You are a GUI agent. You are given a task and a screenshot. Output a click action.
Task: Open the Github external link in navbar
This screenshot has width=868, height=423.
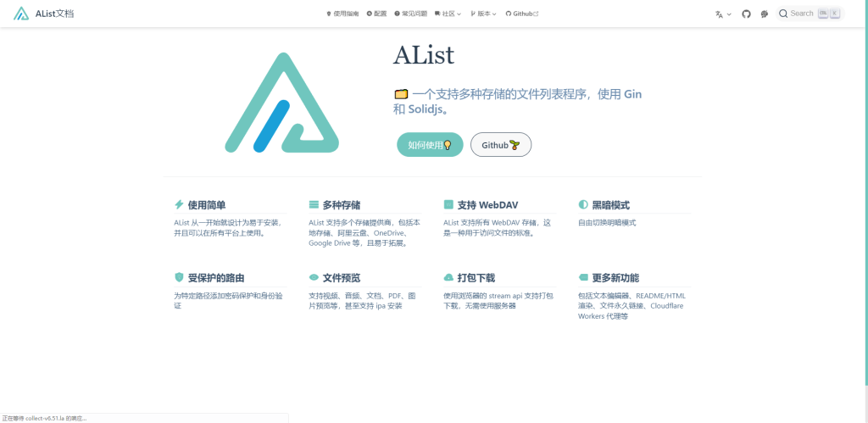522,14
